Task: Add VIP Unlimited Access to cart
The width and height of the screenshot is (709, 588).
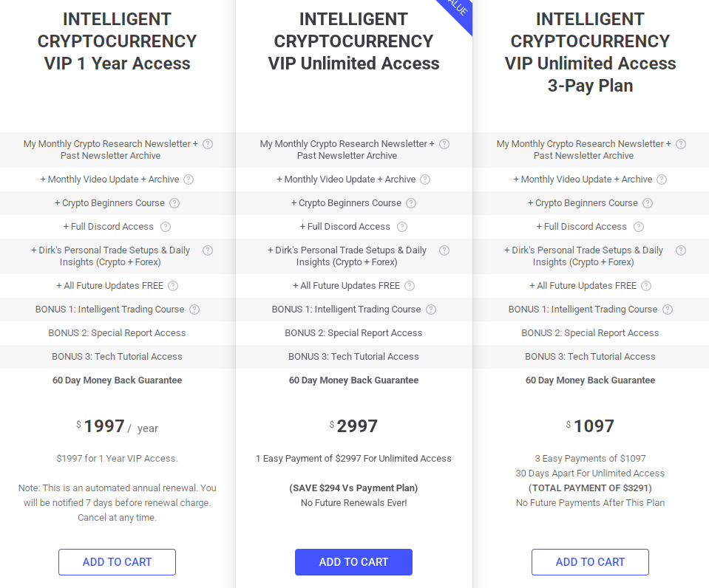Action: (353, 562)
